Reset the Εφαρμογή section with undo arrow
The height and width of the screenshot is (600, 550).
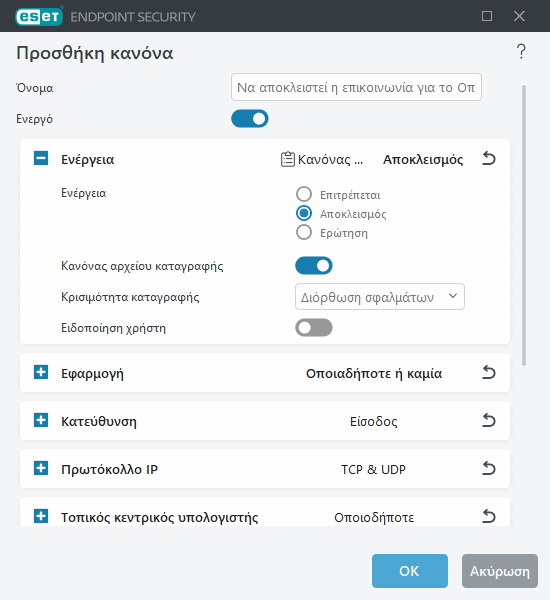[x=489, y=372]
